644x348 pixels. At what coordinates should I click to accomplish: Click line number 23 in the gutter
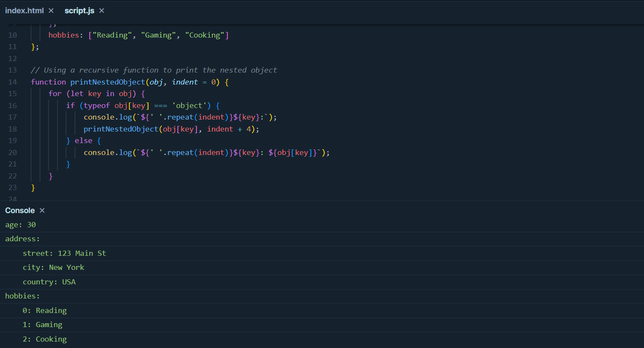(12, 187)
